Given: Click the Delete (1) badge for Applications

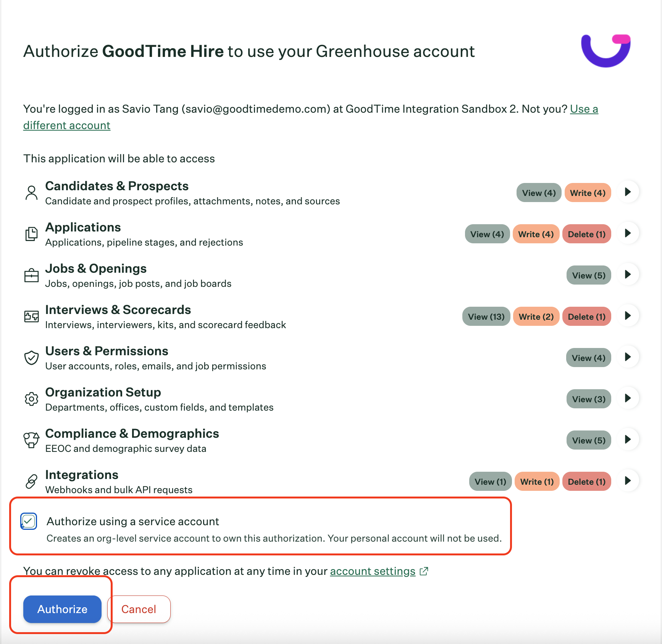Looking at the screenshot, I should click(587, 234).
